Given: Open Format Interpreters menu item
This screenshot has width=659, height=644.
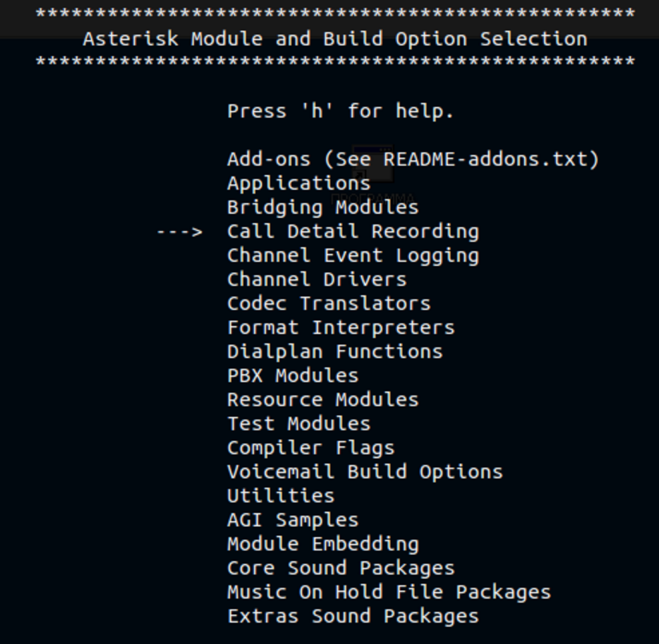Looking at the screenshot, I should point(340,328).
